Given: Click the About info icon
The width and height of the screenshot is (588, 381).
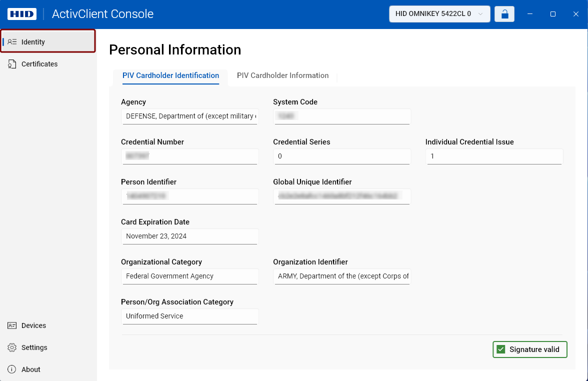Looking at the screenshot, I should point(12,369).
